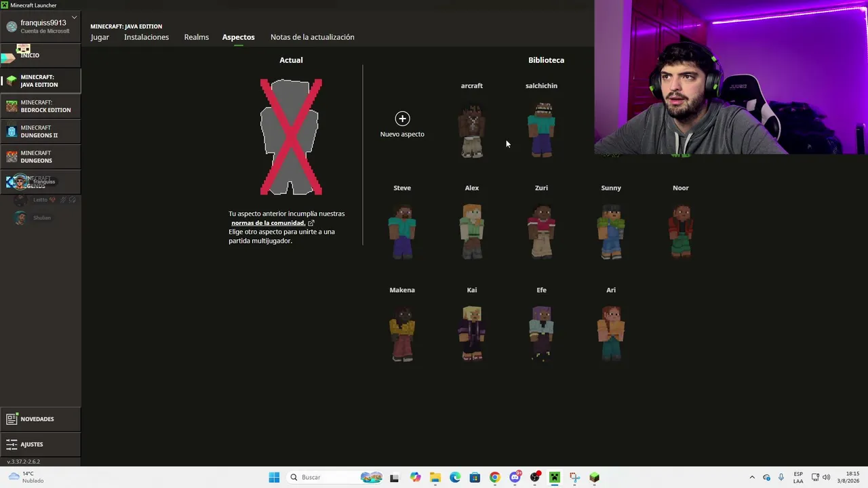Select the salchichin skin thumbnail
This screenshot has width=868, height=488.
point(541,130)
